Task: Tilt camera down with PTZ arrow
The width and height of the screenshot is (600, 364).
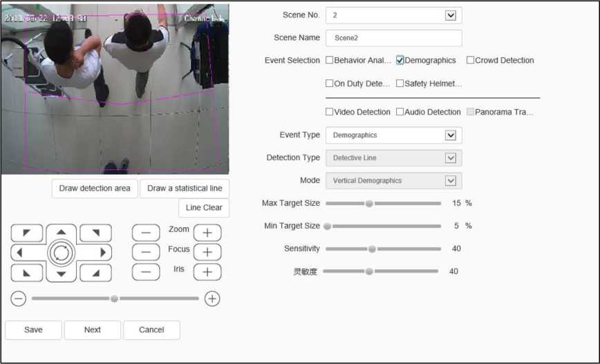Action: click(62, 274)
